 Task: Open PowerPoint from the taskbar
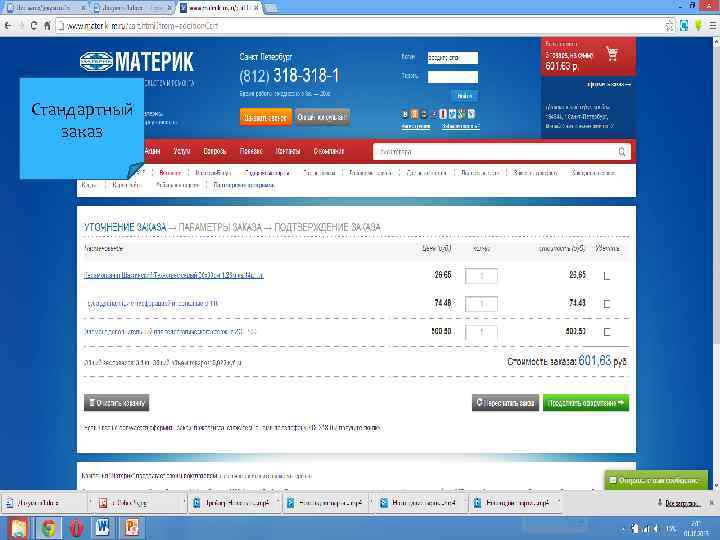click(x=131, y=528)
